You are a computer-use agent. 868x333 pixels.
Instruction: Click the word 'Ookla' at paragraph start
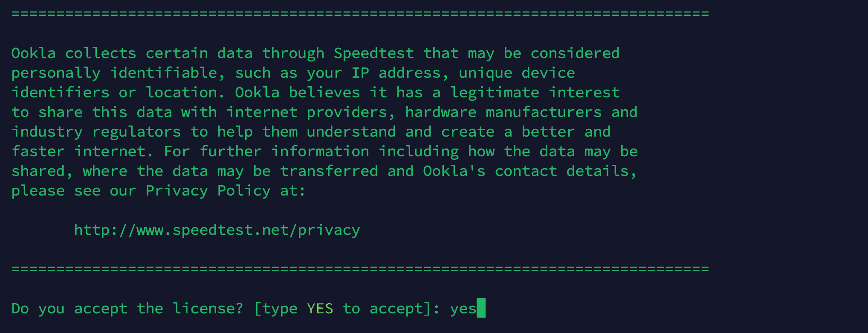pos(34,53)
